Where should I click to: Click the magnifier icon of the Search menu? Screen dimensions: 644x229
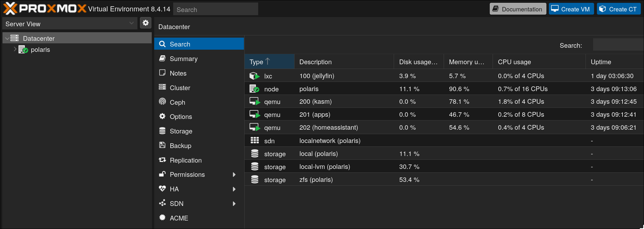click(x=162, y=44)
